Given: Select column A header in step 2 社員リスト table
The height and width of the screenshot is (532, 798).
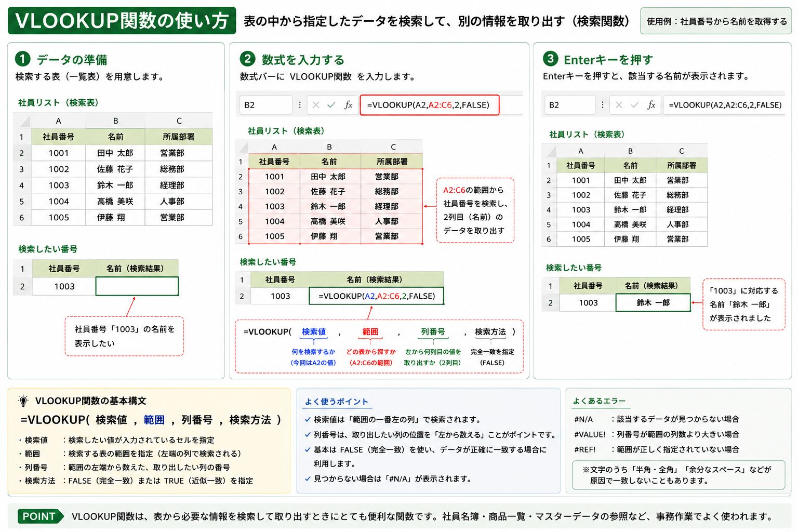Looking at the screenshot, I should tap(274, 147).
